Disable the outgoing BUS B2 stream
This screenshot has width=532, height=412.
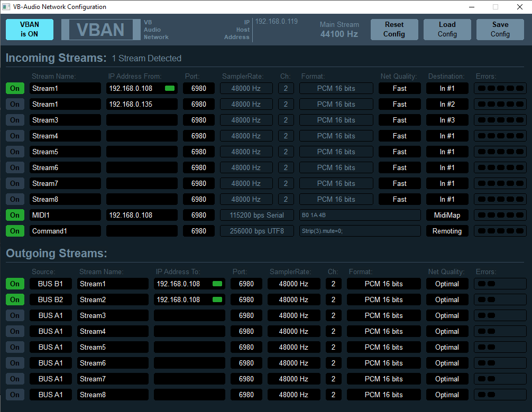coord(15,300)
